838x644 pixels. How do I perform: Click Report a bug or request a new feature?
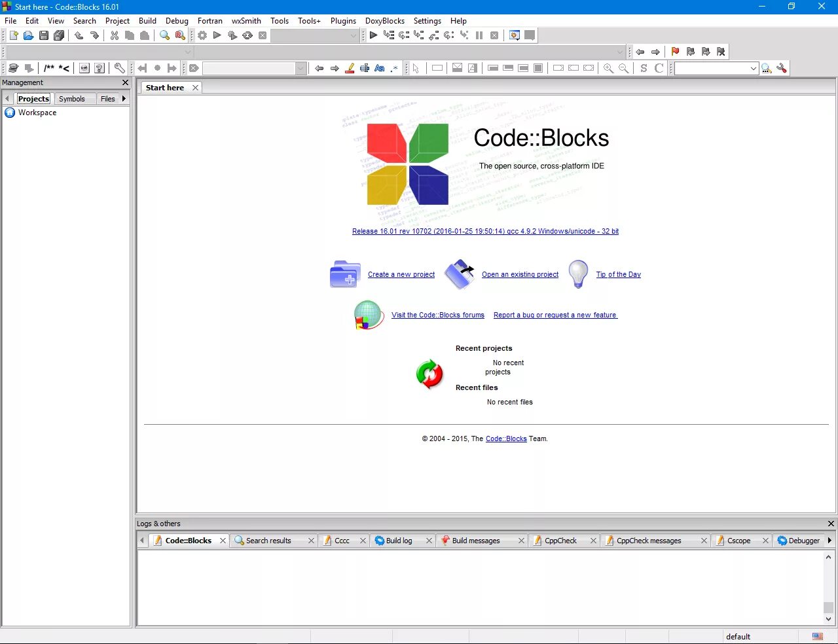(555, 315)
